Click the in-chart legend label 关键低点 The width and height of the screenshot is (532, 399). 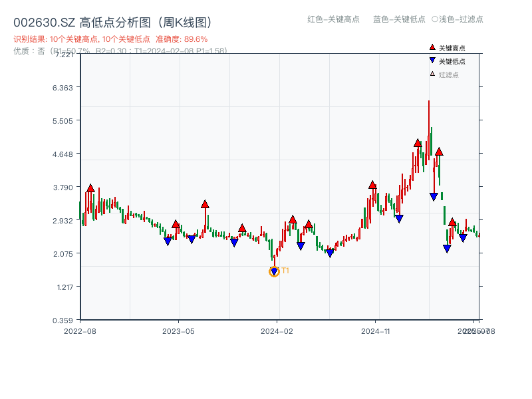coord(452,61)
